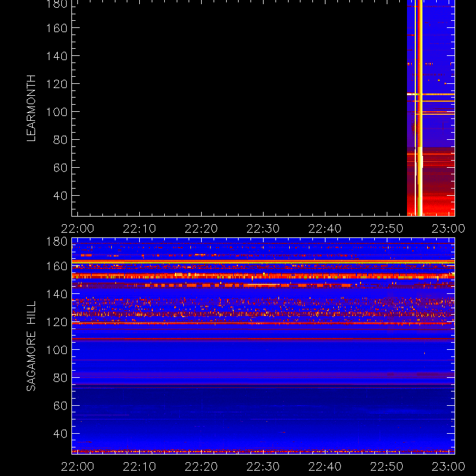Image resolution: width=476 pixels, height=476 pixels.
Task: Pick the 60 tick label on Sagamore Hill plot
Action: pyautogui.click(x=60, y=406)
